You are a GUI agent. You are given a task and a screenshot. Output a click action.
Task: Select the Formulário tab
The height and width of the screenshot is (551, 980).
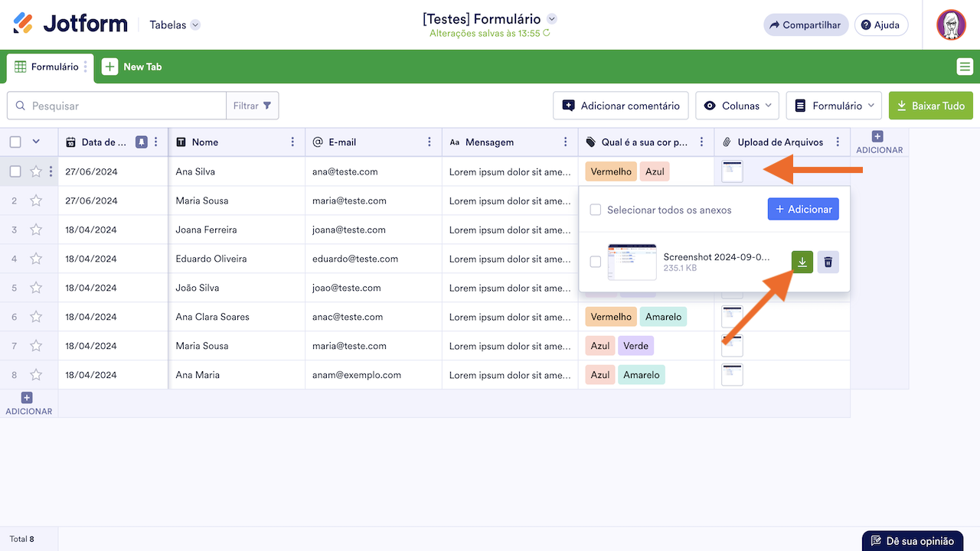point(47,67)
